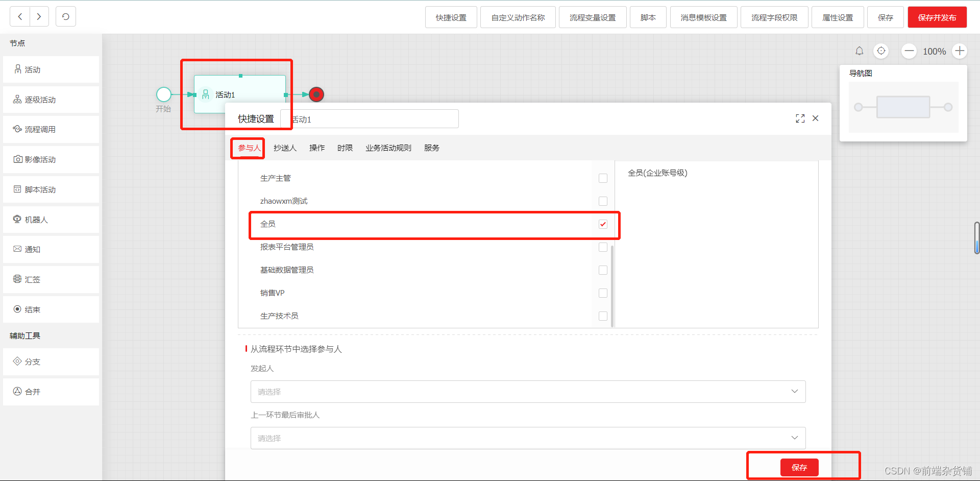Click the 流程变量设置 button

coord(593,17)
